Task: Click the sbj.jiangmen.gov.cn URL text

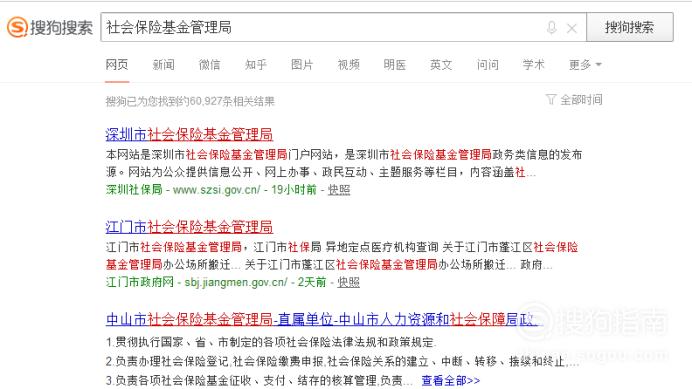Action: 236,282
